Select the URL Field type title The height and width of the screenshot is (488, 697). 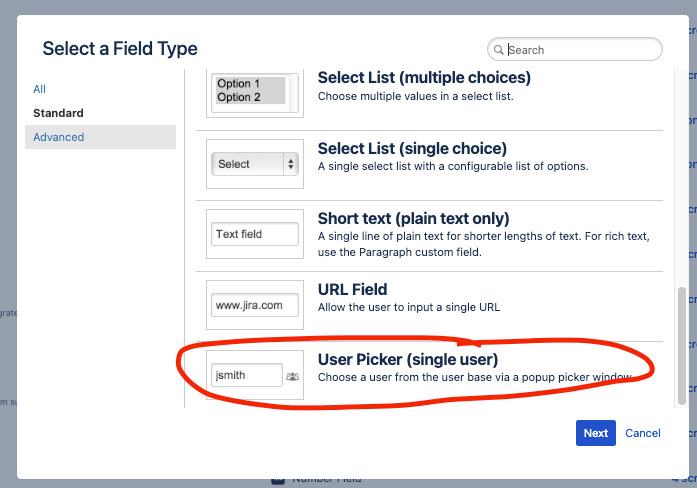(352, 289)
